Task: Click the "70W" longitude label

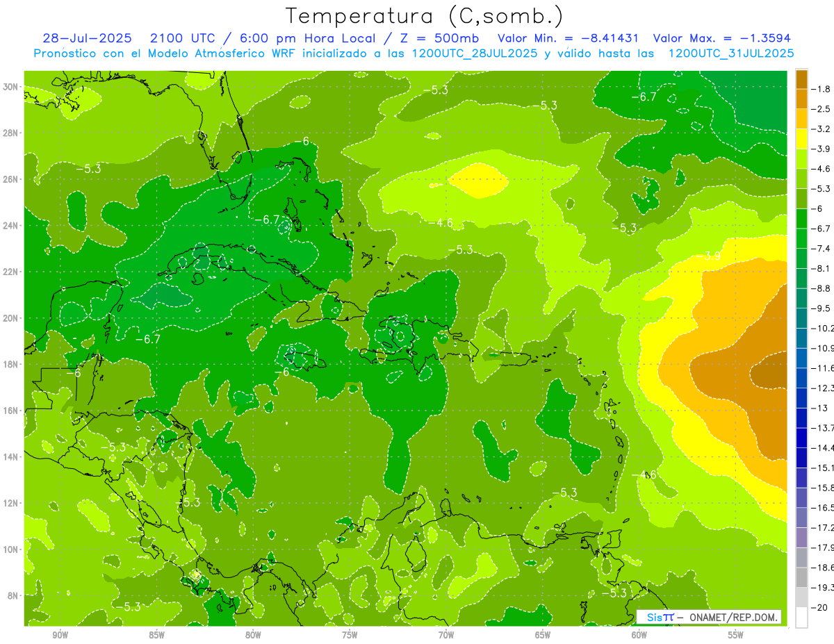Action: [446, 635]
